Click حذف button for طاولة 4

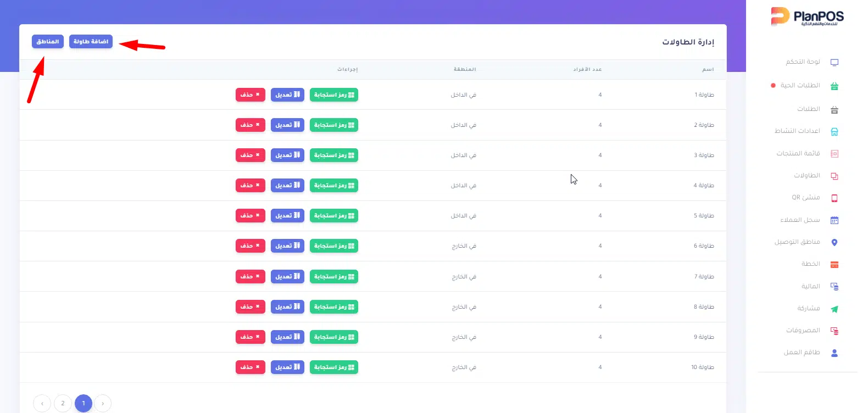click(x=251, y=186)
